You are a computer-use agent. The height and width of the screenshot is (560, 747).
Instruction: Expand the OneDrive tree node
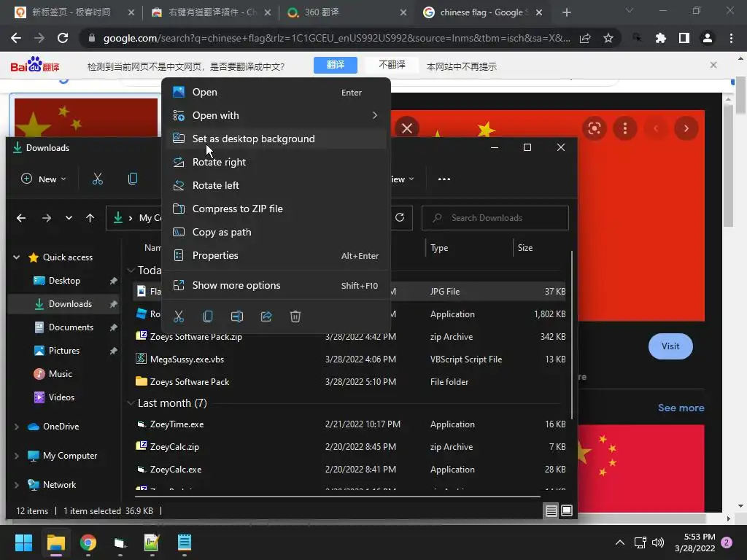(16, 427)
